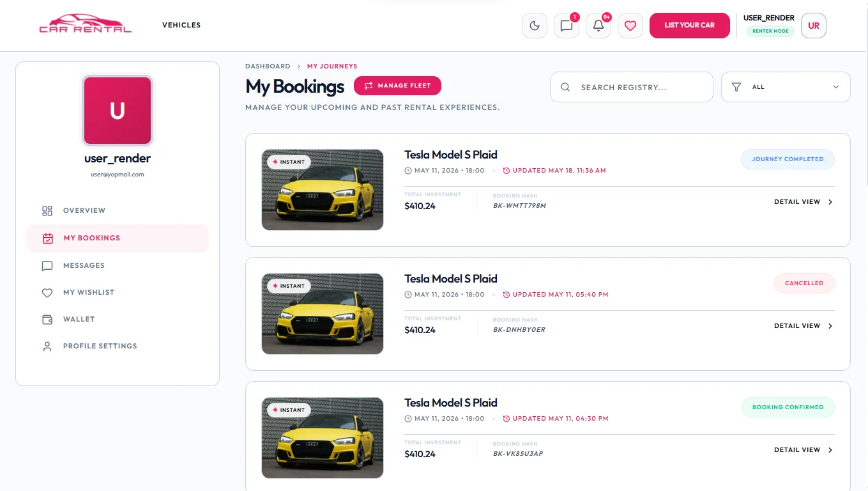This screenshot has width=868, height=491.
Task: Click the user@yopmail.com email text
Action: click(118, 175)
